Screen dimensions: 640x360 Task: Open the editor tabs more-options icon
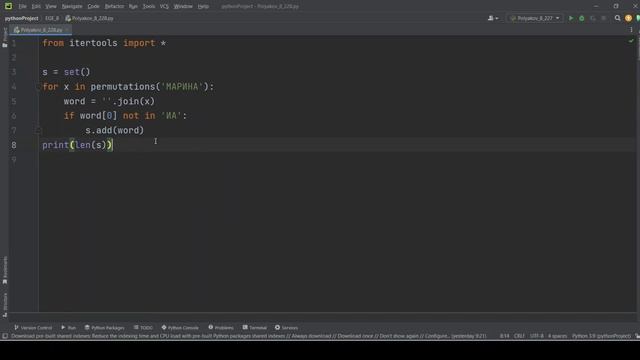pyautogui.click(x=631, y=30)
